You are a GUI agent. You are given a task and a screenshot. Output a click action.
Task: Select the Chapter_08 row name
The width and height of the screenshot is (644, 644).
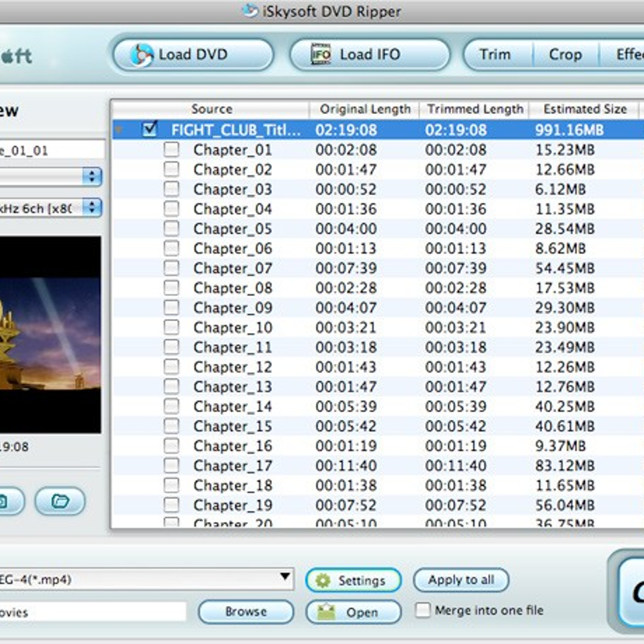233,288
